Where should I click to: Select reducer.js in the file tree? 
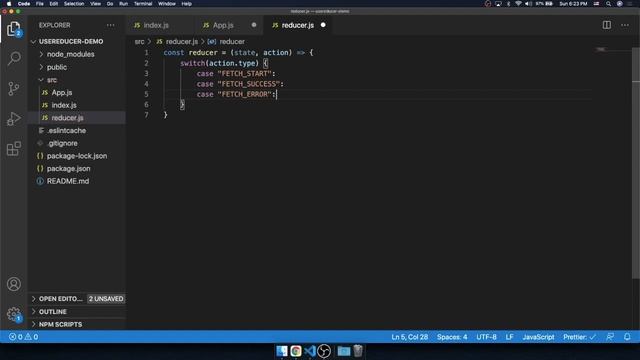(77, 118)
